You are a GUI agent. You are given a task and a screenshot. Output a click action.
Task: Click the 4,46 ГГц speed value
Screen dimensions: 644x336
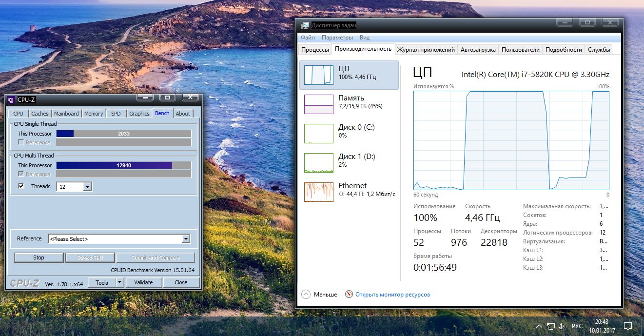click(x=483, y=217)
